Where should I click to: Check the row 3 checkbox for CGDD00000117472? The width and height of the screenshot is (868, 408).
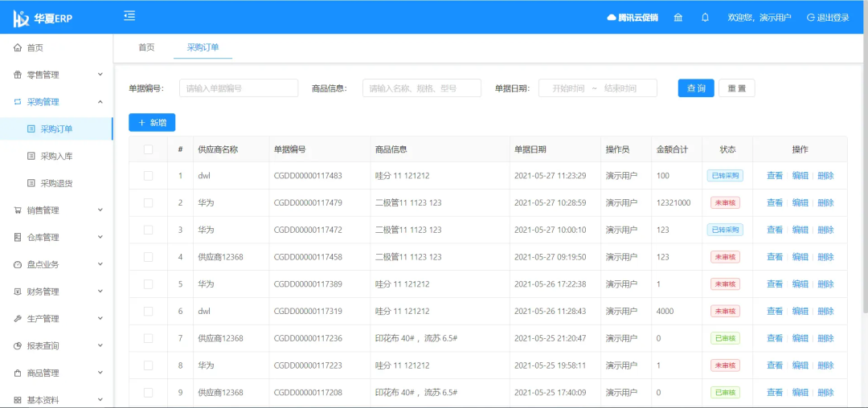(148, 230)
